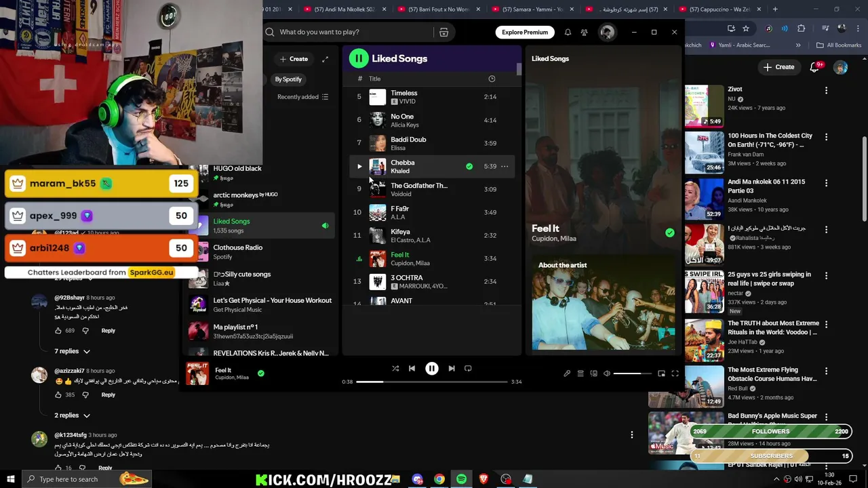Select the track 'Timeless'
The width and height of the screenshot is (868, 488).
[x=432, y=97]
